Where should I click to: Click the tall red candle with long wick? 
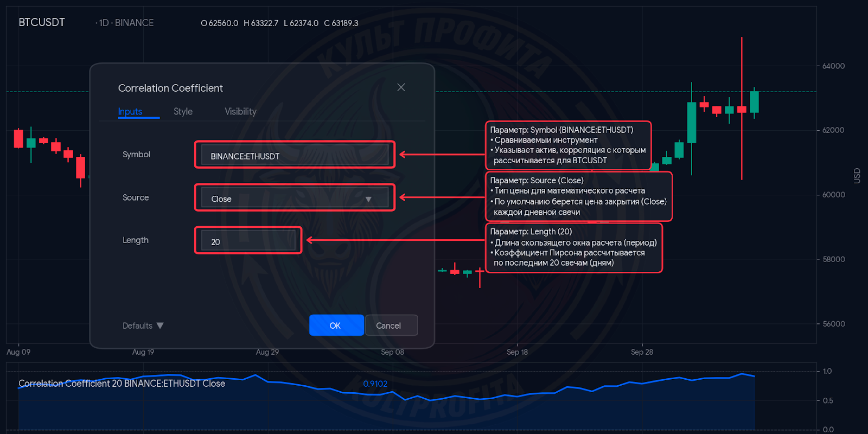742,108
